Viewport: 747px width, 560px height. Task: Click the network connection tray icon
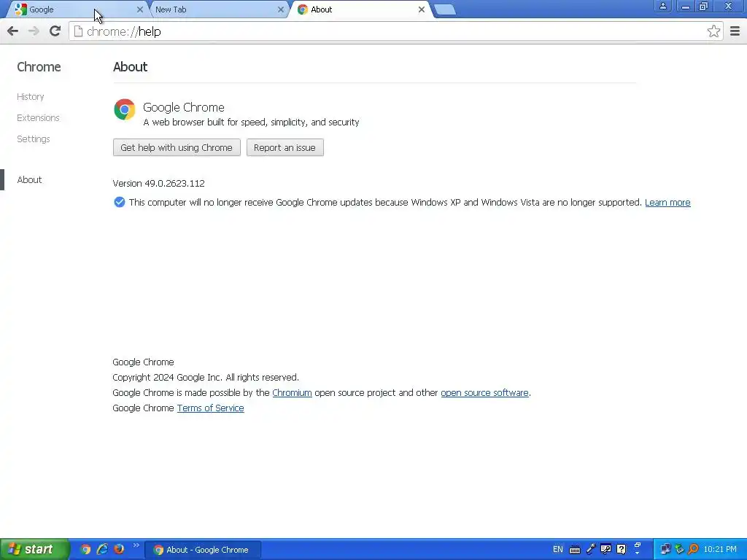coord(665,550)
